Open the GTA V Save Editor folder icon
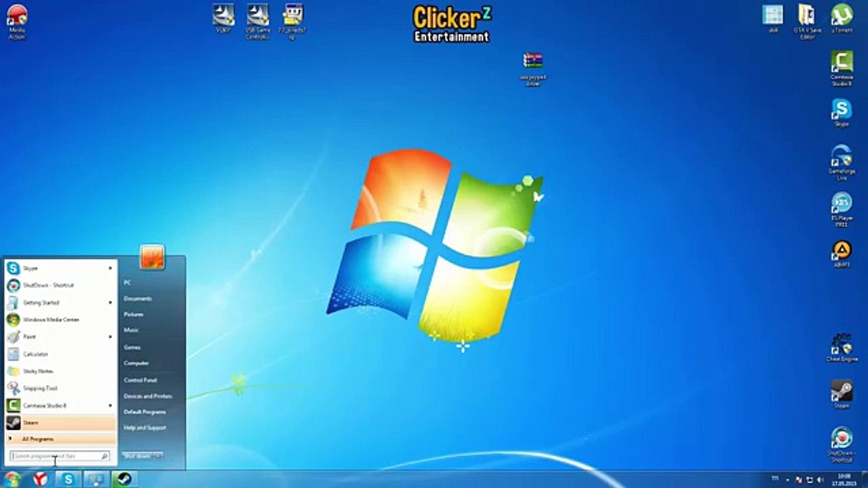 [807, 22]
